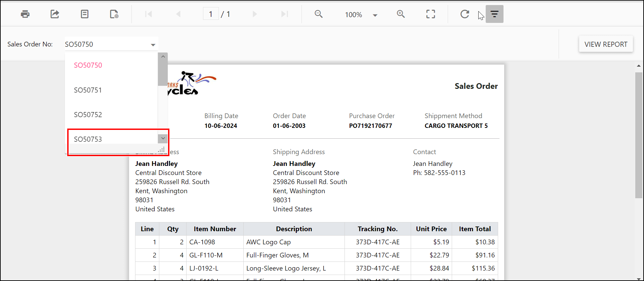Image resolution: width=644 pixels, height=281 pixels.
Task: Toggle the parameters filter panel
Action: 494,14
